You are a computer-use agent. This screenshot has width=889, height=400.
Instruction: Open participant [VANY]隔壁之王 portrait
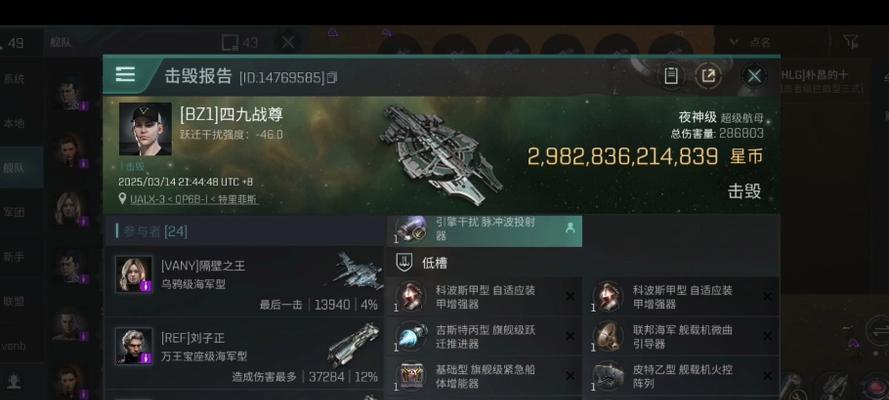[134, 274]
